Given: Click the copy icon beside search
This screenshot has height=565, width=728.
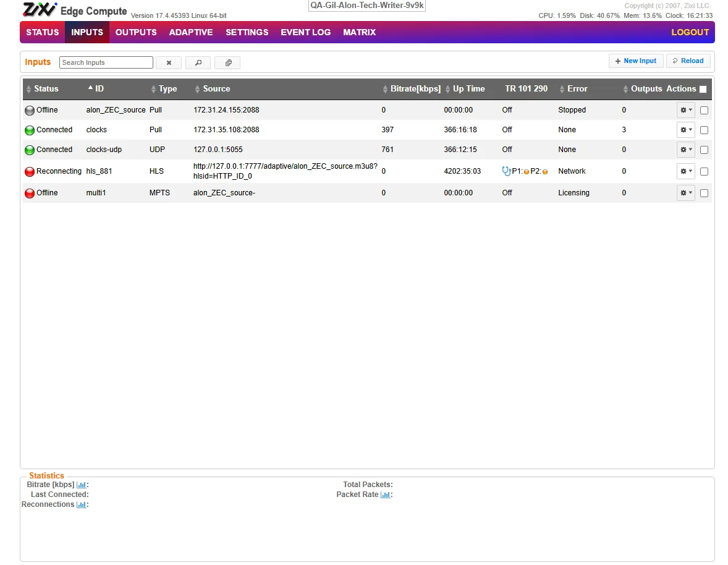Looking at the screenshot, I should 227,62.
